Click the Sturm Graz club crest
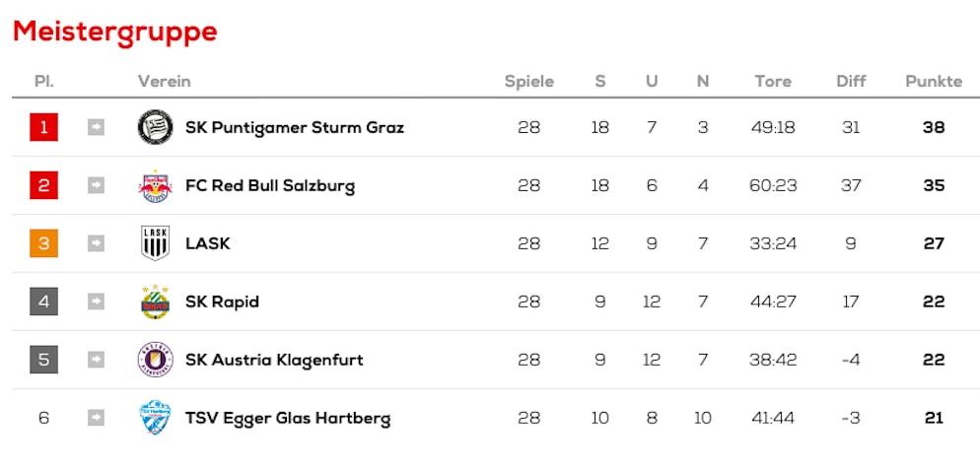Viewport: 980px width, 471px height. pyautogui.click(x=155, y=127)
